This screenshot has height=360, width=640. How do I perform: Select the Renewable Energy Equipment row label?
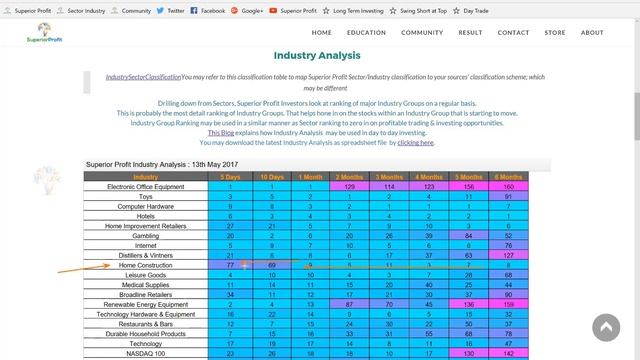(x=146, y=304)
